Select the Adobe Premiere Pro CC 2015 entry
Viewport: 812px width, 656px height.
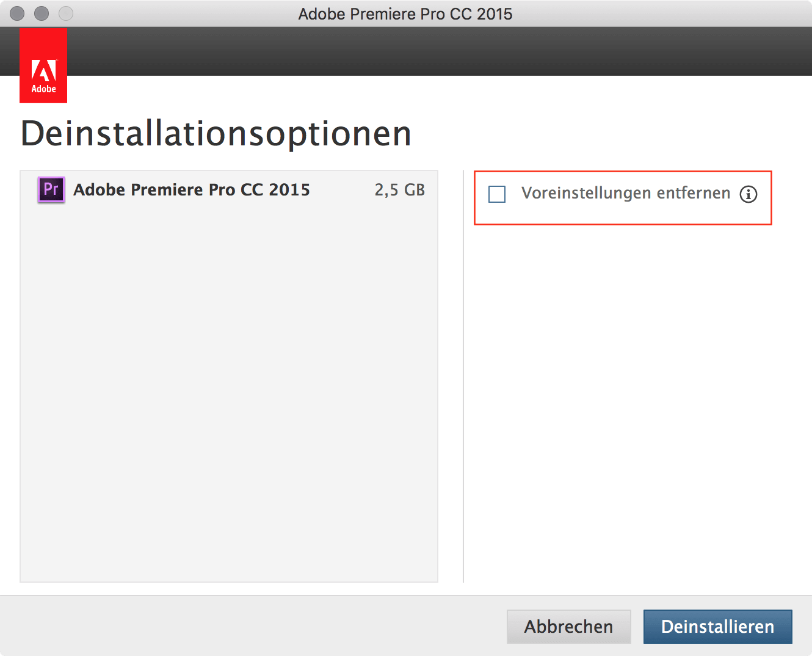192,190
